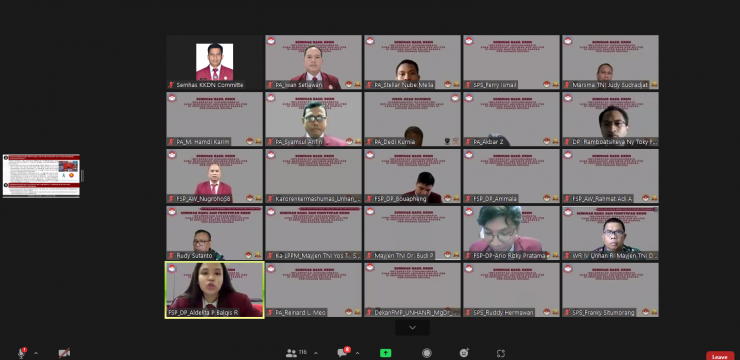Image resolution: width=740 pixels, height=360 pixels.
Task: Open the participants list showing 116
Action: tap(296, 352)
